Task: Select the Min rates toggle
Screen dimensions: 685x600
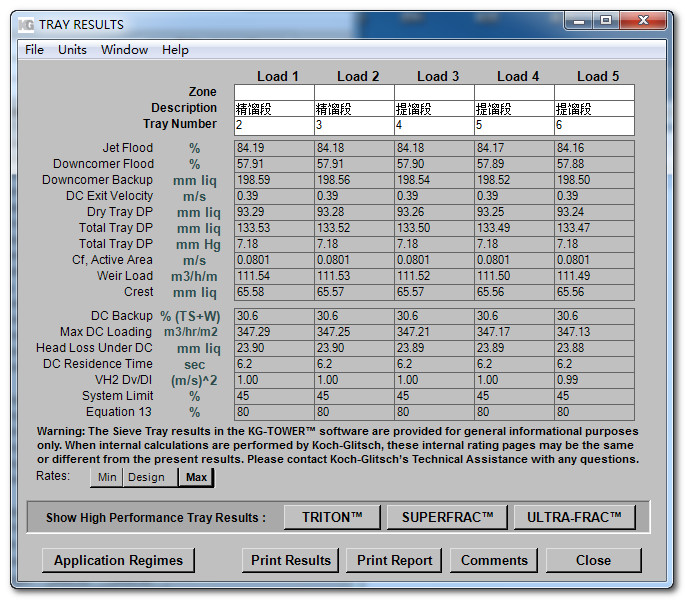Action: coord(107,477)
